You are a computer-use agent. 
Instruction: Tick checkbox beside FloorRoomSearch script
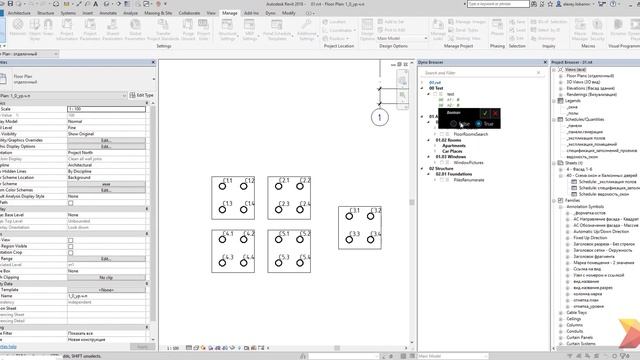tap(441, 134)
